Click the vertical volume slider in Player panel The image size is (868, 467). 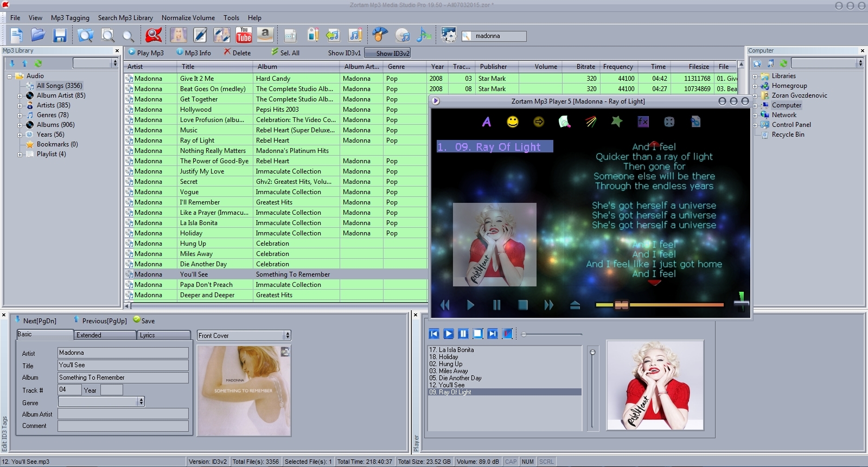click(592, 388)
